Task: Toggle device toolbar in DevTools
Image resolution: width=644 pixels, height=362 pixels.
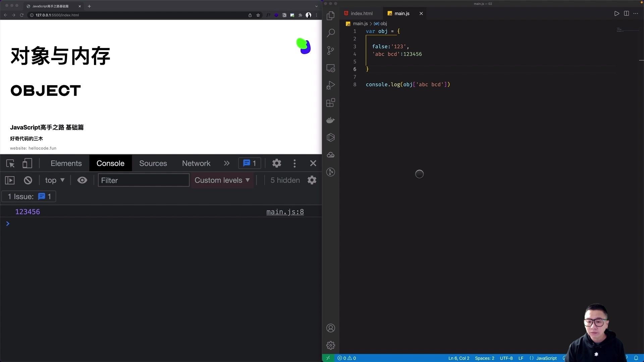Action: (x=27, y=163)
